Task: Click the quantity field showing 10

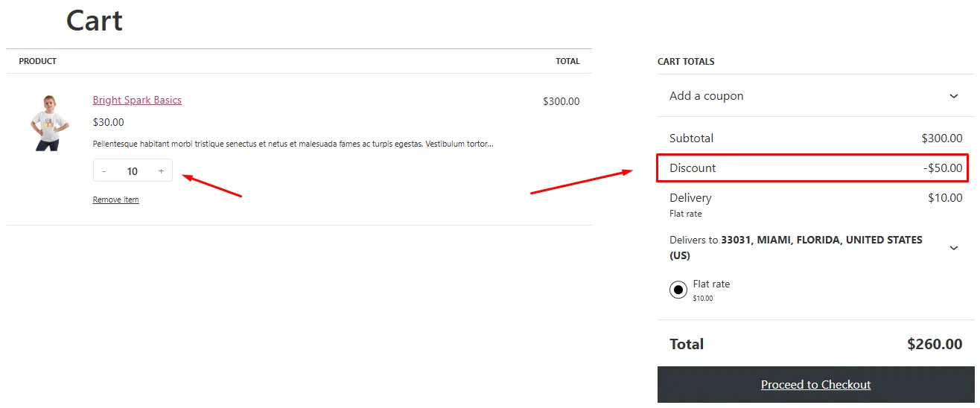Action: 133,171
